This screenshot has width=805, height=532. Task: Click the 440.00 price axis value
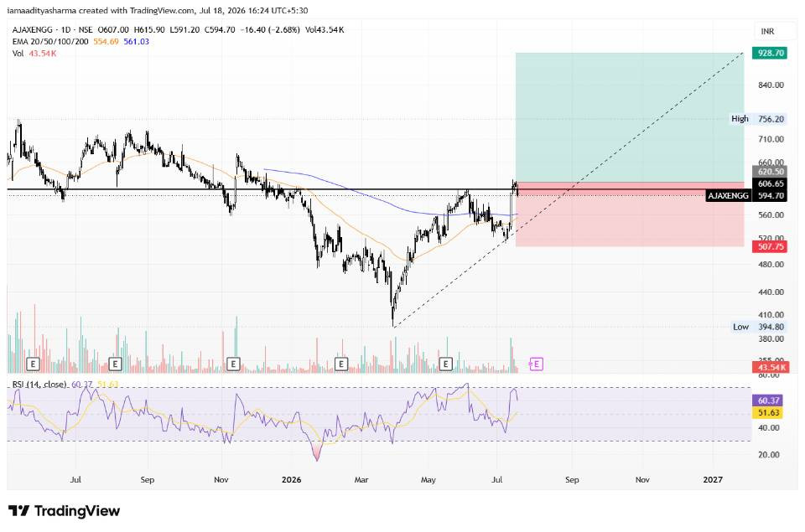coord(771,292)
